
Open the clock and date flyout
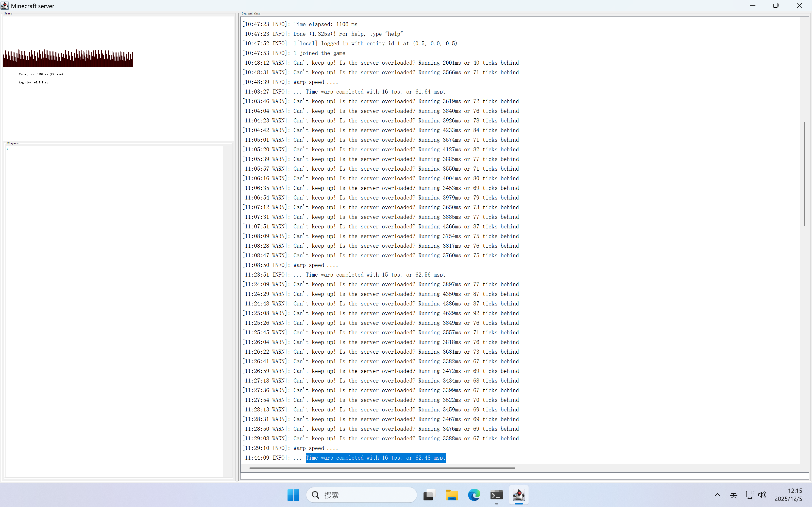[788, 495]
